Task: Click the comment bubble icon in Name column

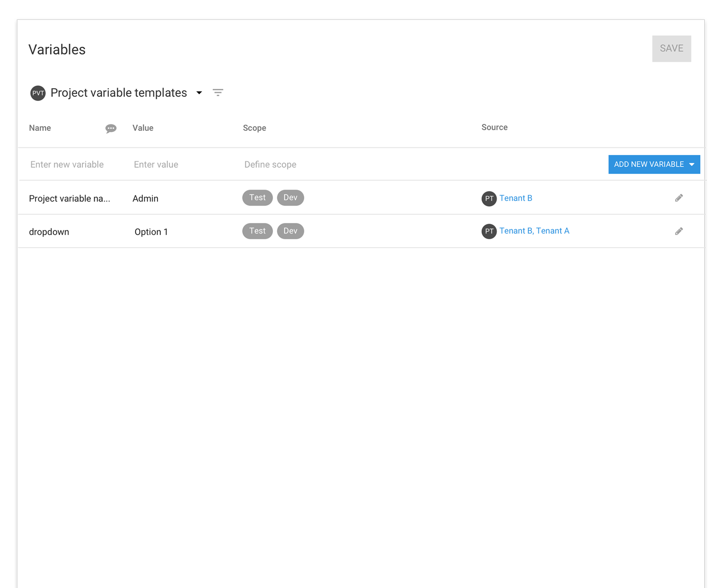Action: (111, 128)
